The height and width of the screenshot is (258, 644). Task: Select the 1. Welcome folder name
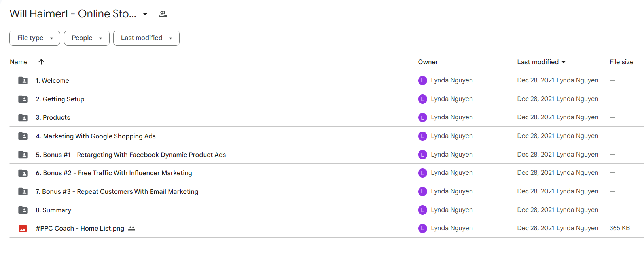(52, 80)
